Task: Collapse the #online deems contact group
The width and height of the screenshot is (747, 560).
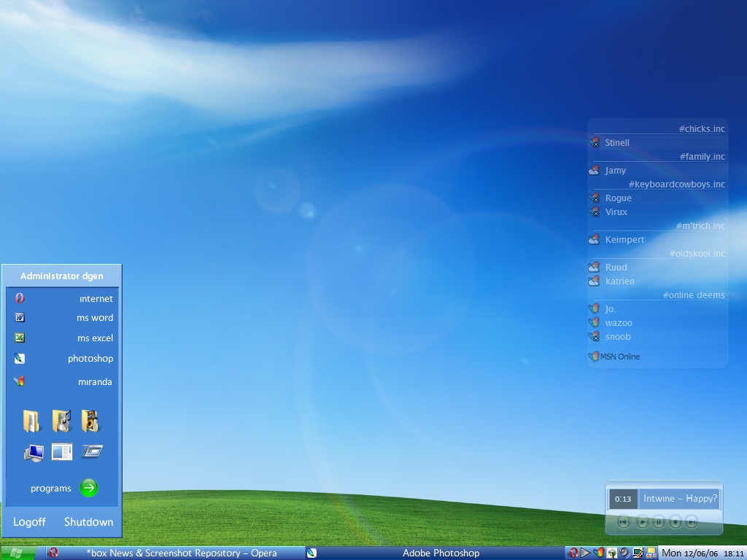Action: click(x=694, y=295)
